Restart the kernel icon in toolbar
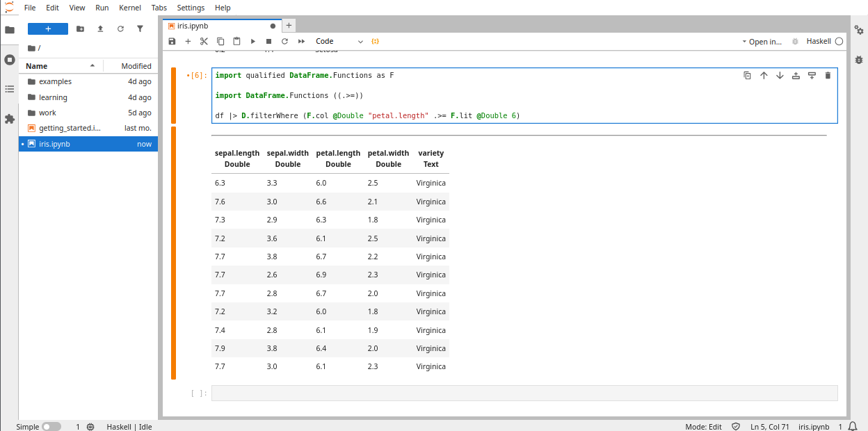 click(x=284, y=42)
